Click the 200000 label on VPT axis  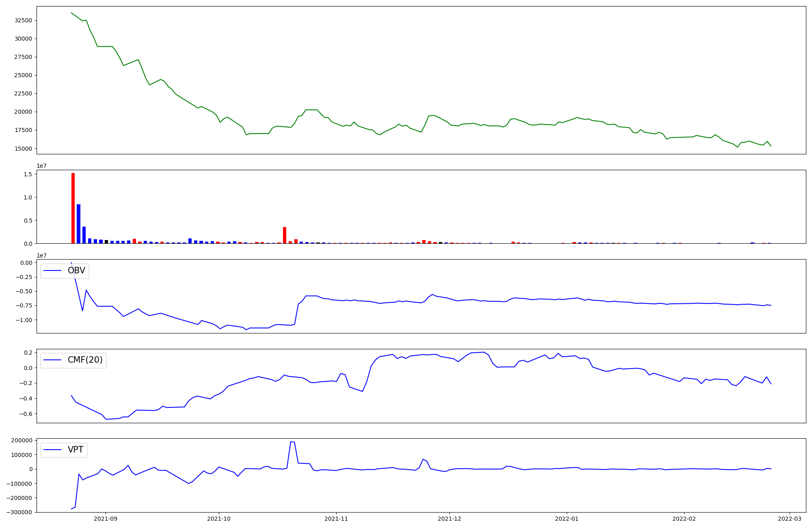pos(22,441)
